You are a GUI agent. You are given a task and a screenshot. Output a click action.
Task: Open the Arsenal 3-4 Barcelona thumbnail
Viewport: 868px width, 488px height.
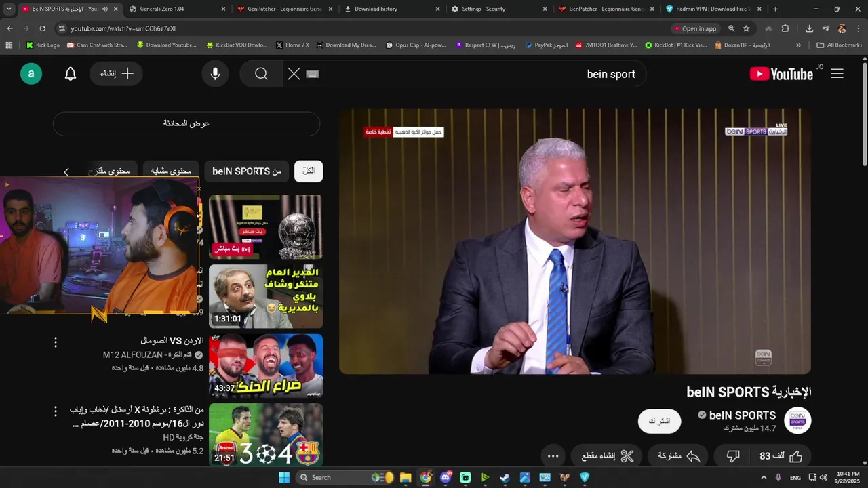click(266, 435)
